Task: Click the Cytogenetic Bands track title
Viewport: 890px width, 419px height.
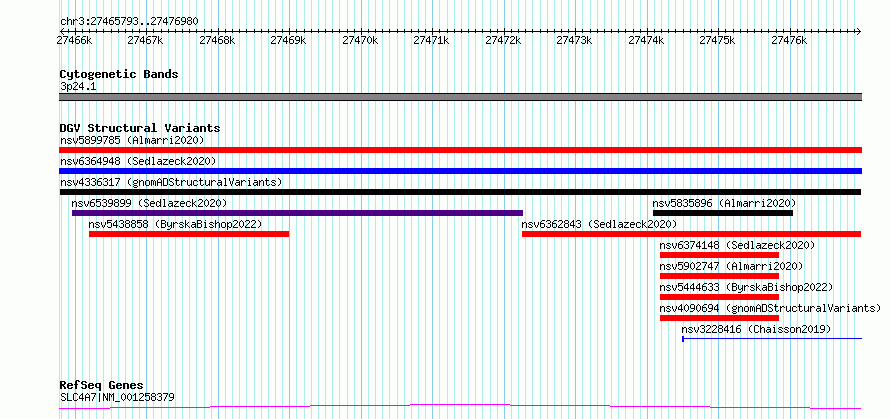Action: pos(119,74)
